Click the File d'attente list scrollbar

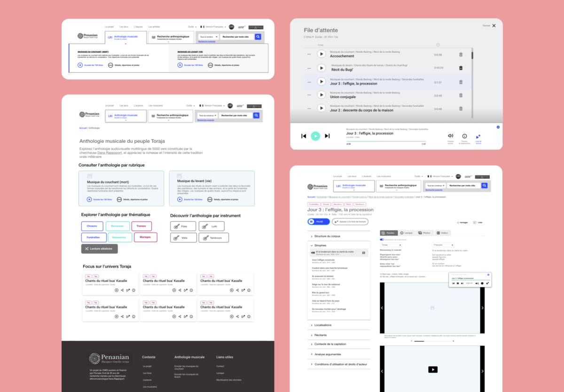[x=471, y=55]
